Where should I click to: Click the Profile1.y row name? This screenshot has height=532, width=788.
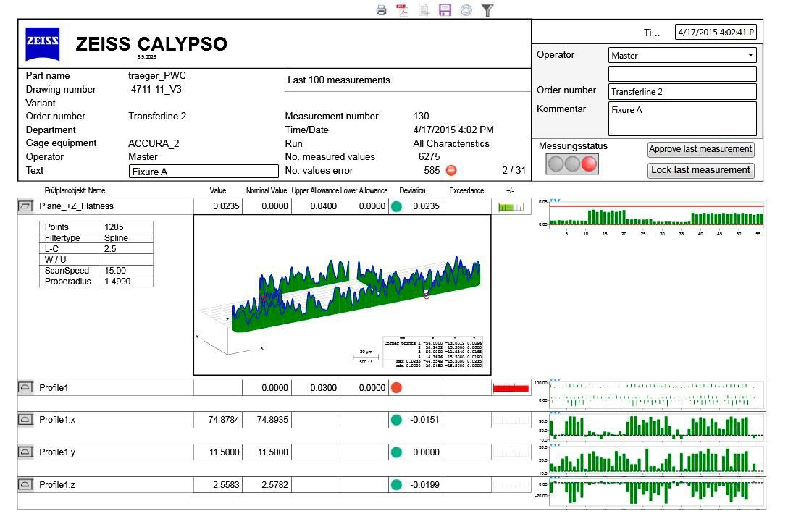pyautogui.click(x=57, y=452)
